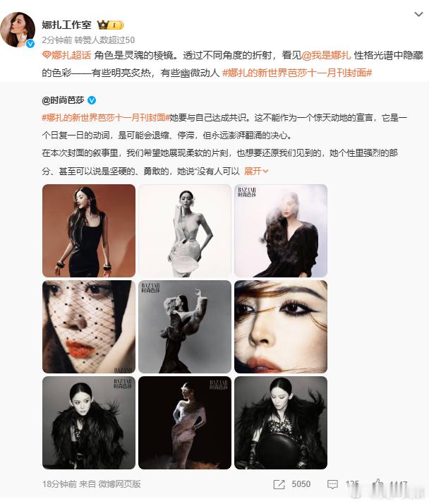Expand the full post text with 展开
429x504 pixels.
[x=256, y=171]
